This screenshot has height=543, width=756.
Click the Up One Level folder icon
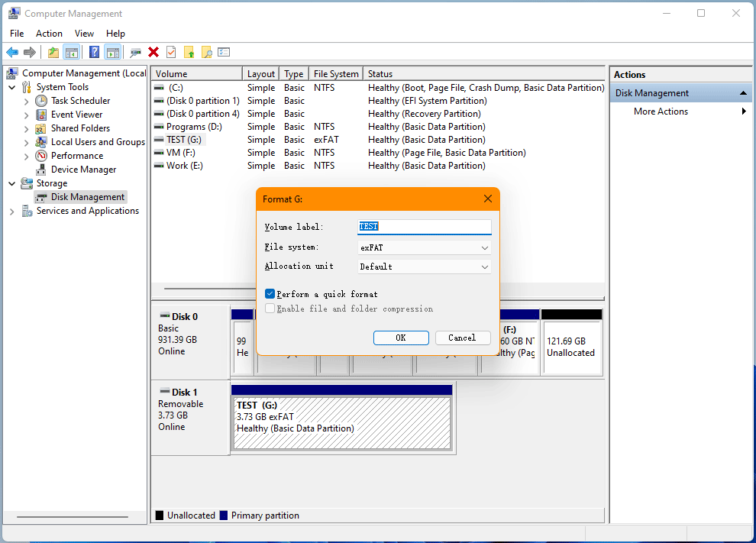[53, 52]
